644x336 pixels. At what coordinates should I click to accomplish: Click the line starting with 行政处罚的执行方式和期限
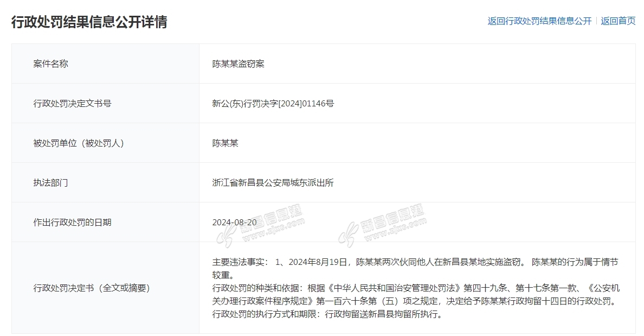pos(327,314)
